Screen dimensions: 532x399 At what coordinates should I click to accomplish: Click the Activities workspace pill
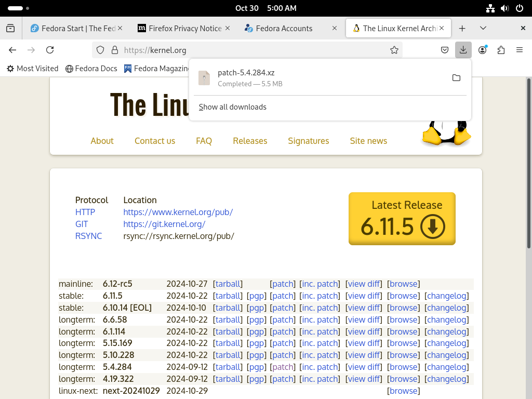coord(15,8)
